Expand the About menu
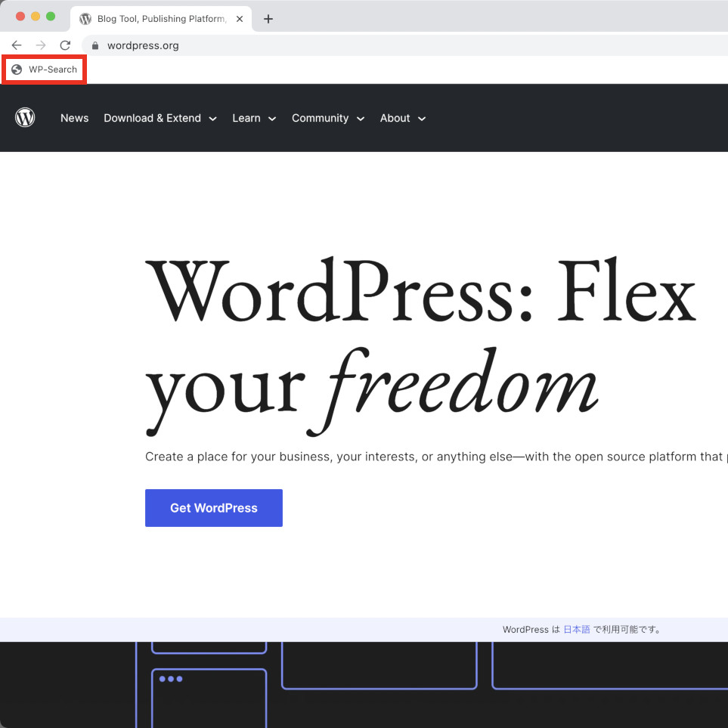Screen dimensions: 728x728 pyautogui.click(x=402, y=118)
